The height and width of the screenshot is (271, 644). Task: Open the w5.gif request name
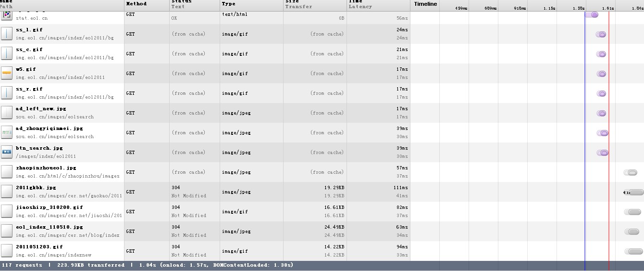pyautogui.click(x=25, y=69)
